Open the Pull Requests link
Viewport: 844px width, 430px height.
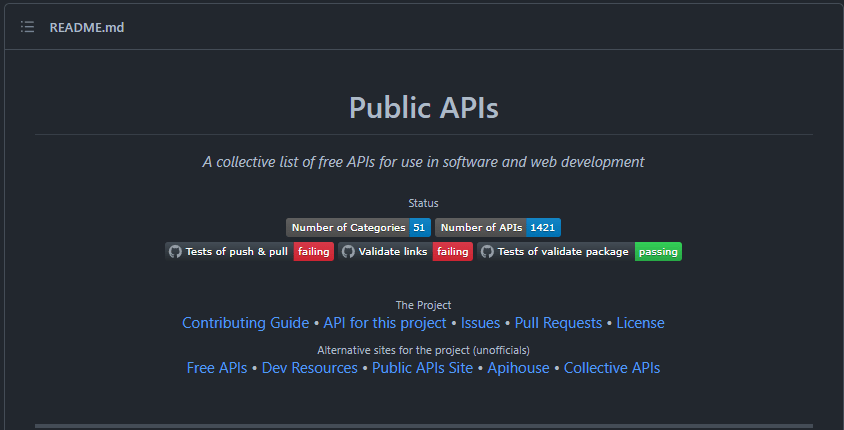(558, 323)
